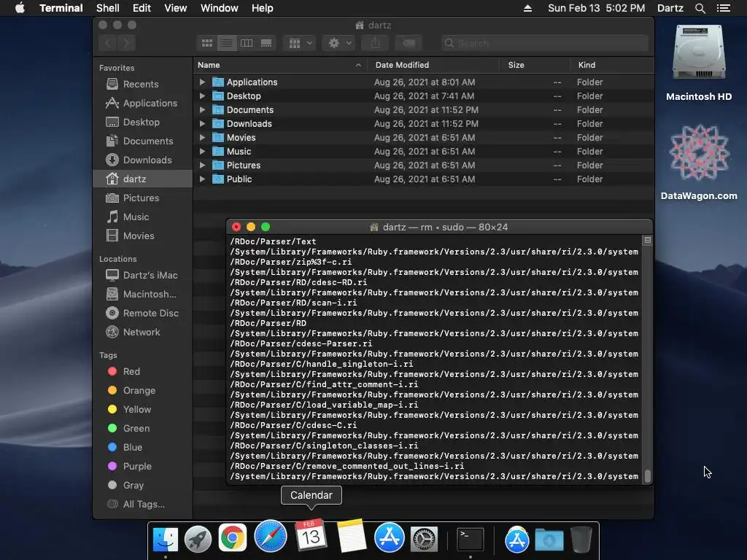The width and height of the screenshot is (747, 560).
Task: Open the Edit menu
Action: [x=142, y=8]
